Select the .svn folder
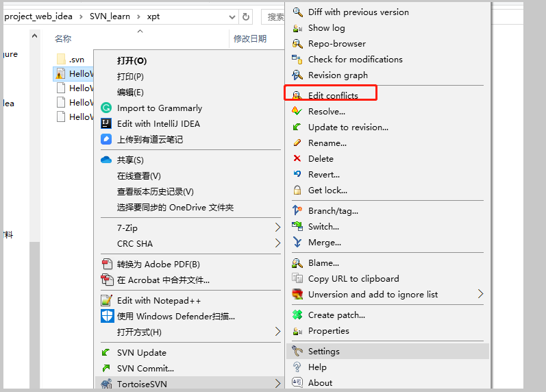The image size is (546, 392). (x=71, y=59)
